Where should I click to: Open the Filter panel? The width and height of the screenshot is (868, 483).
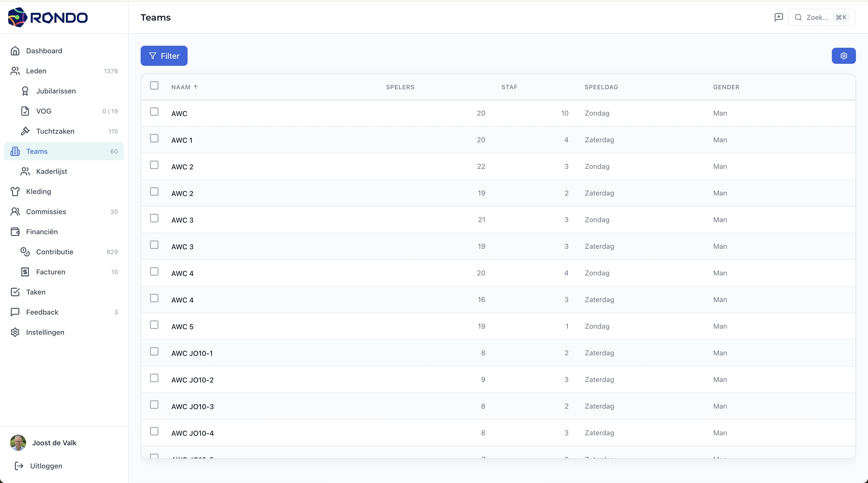[164, 56]
